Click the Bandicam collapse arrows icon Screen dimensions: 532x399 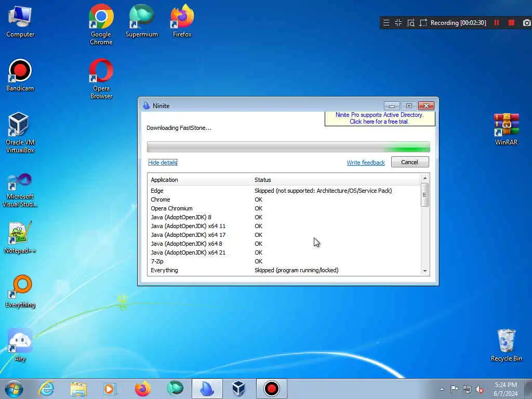(x=398, y=23)
